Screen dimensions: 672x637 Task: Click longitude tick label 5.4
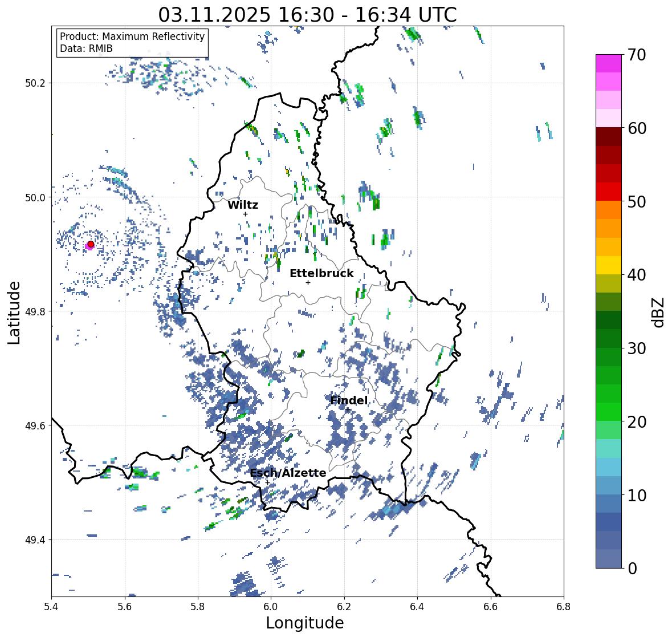pos(51,607)
